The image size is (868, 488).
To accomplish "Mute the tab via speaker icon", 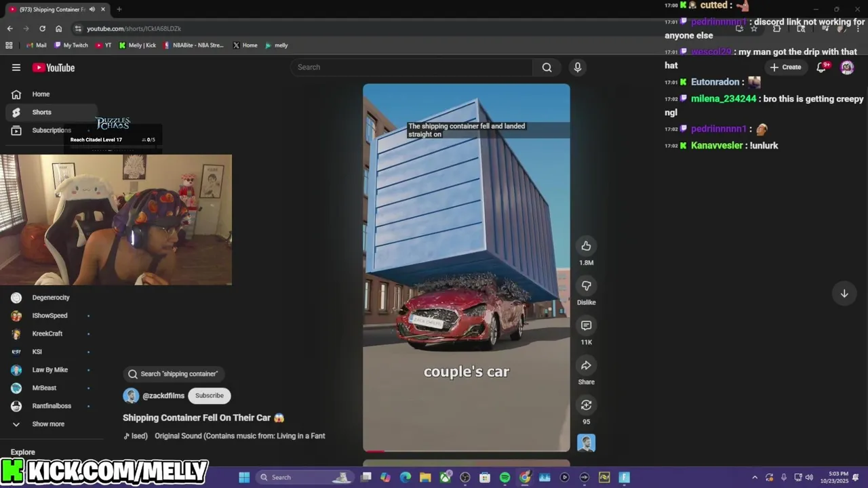I will tap(92, 9).
